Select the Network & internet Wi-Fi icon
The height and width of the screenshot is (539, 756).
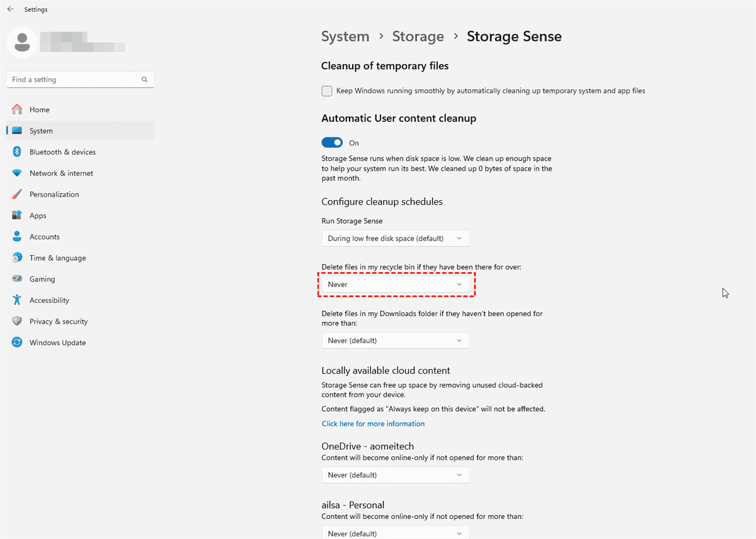17,173
